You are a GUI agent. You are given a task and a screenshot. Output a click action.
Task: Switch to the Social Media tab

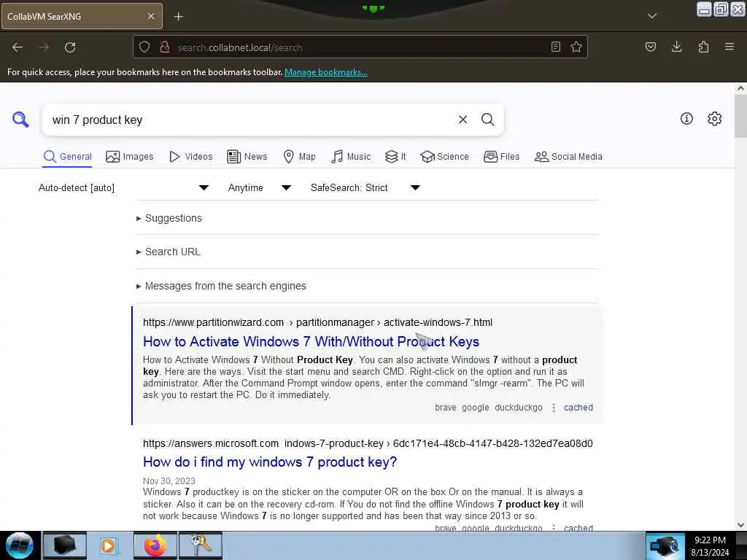coord(568,157)
